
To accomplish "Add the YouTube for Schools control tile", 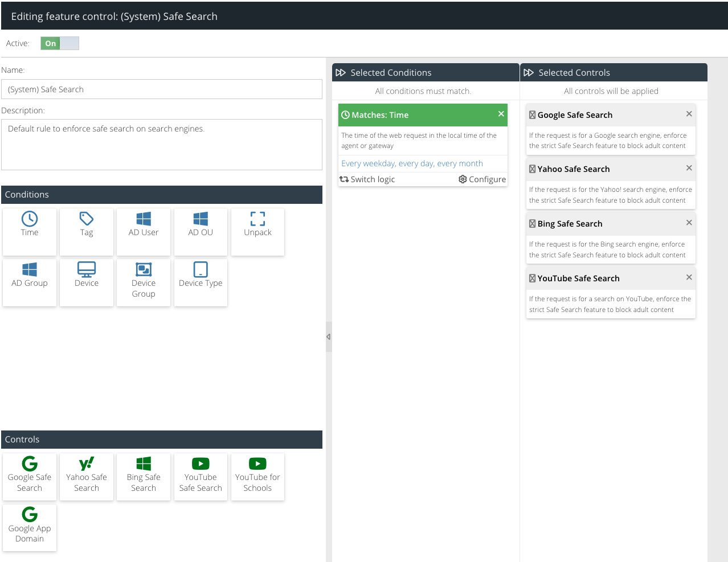I will point(257,477).
